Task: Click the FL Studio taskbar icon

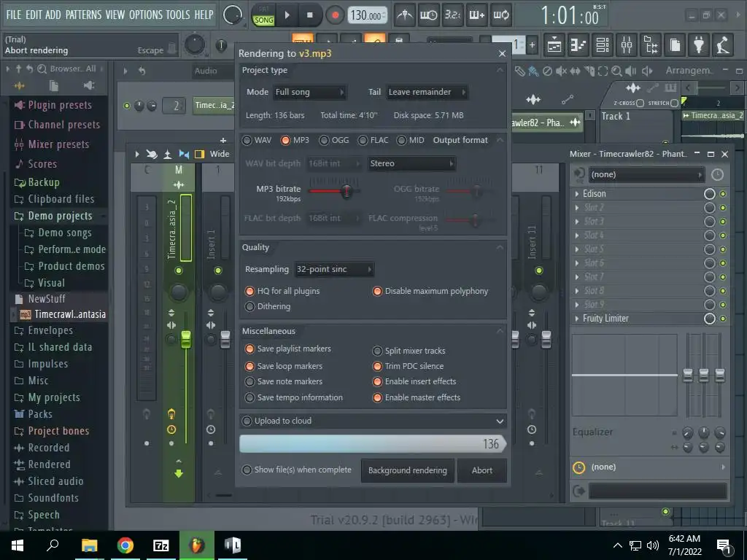Action: pyautogui.click(x=197, y=545)
